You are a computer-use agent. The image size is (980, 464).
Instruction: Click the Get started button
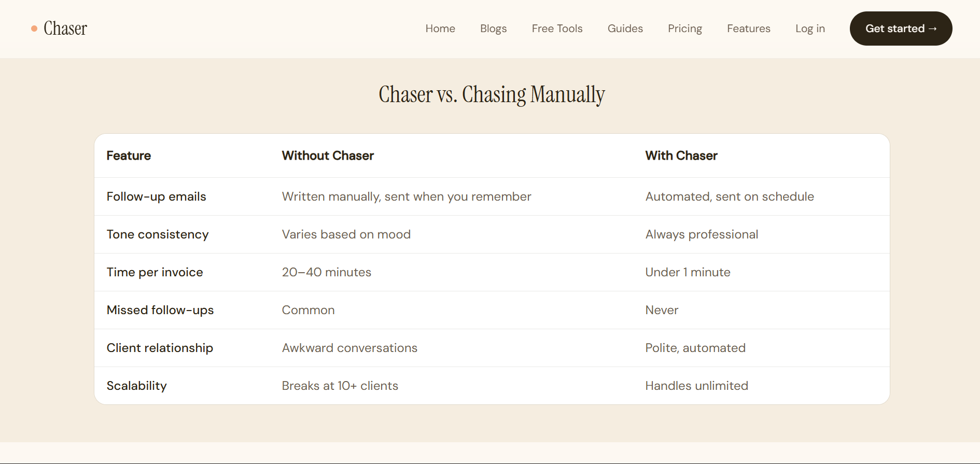(901, 29)
